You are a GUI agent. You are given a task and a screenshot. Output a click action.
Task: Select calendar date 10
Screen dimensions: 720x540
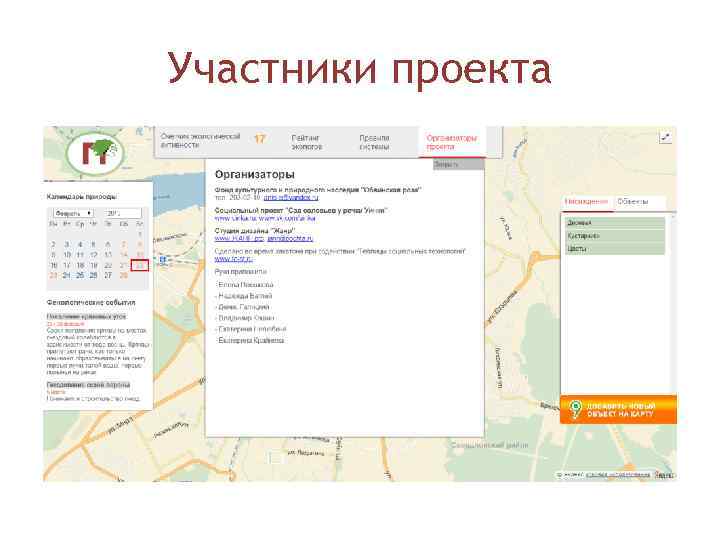(67, 255)
